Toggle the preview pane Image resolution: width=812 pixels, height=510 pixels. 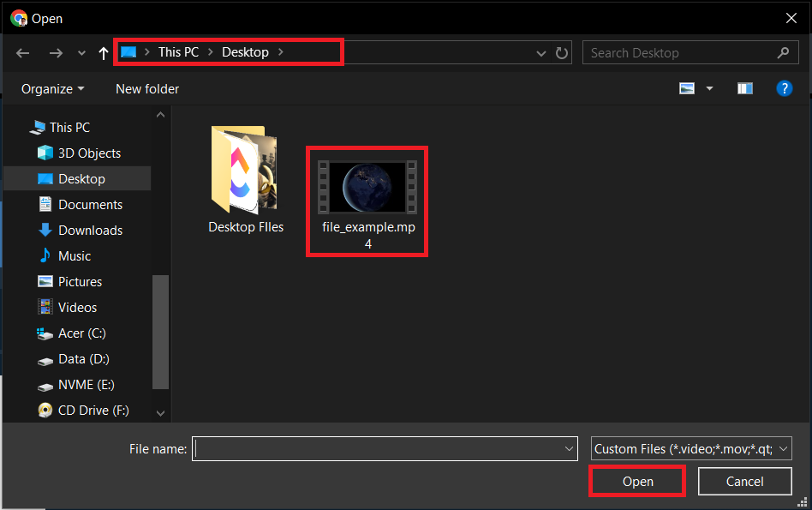[744, 87]
